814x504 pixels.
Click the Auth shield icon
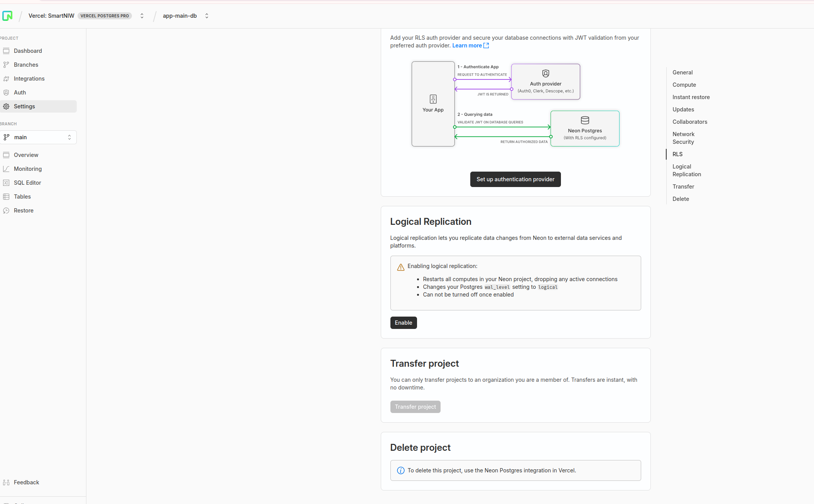click(6, 93)
